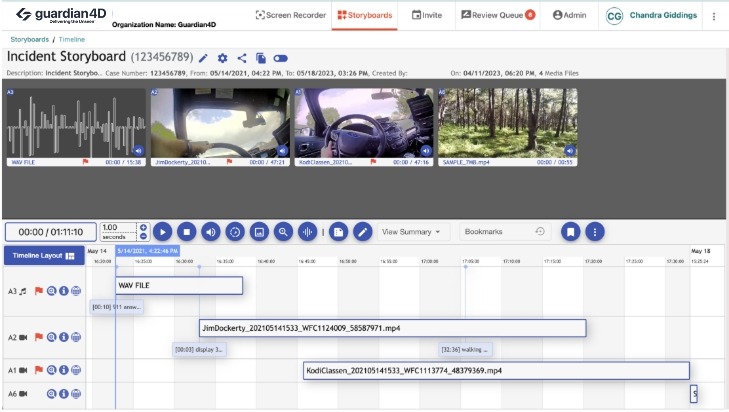Show info for track A6
Image resolution: width=729 pixels, height=412 pixels.
pos(64,394)
